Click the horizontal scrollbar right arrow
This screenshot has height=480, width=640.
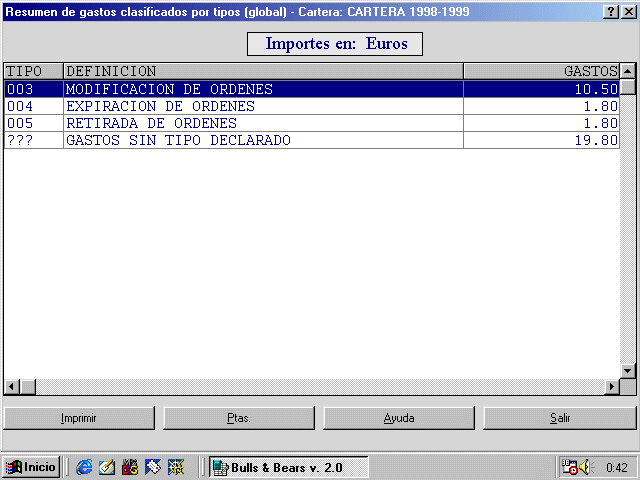612,387
